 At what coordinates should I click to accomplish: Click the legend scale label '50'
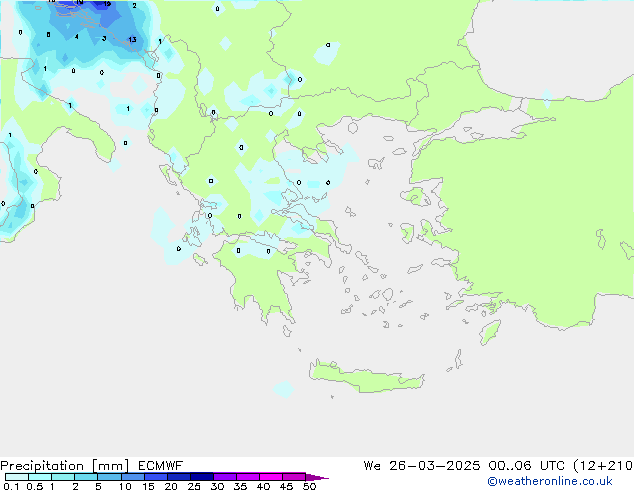pyautogui.click(x=309, y=486)
